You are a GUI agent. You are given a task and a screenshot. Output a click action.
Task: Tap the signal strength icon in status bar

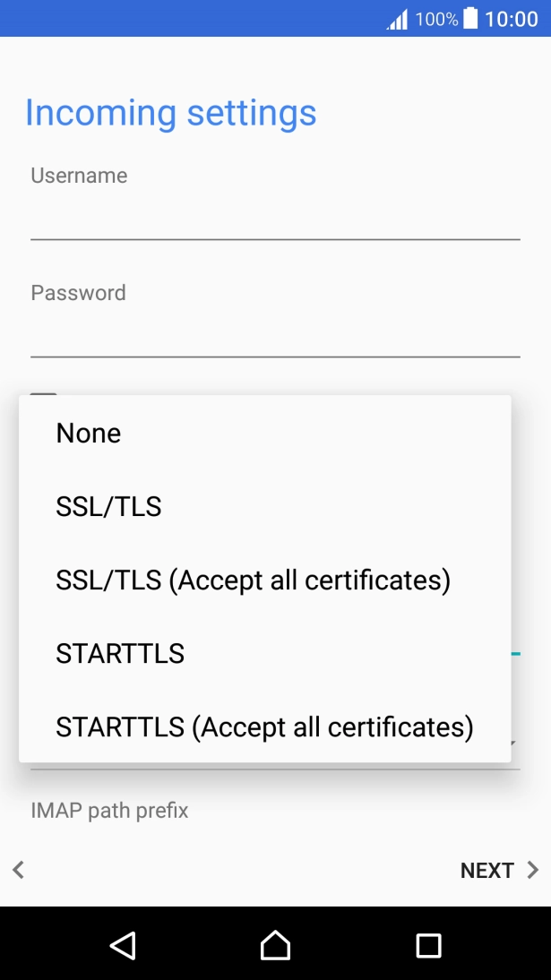tap(397, 18)
